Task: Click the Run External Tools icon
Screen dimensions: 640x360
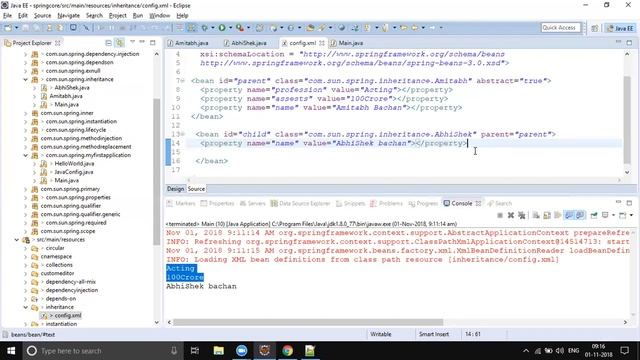Action: click(x=240, y=28)
